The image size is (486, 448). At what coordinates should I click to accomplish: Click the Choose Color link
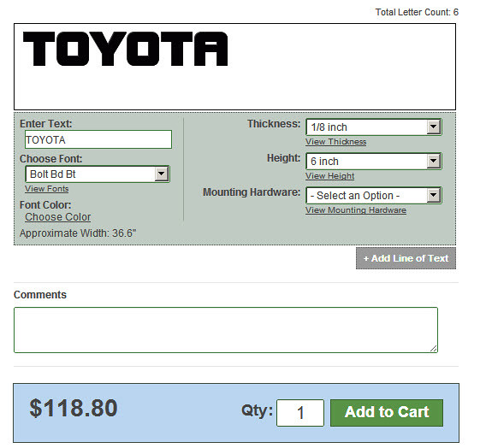(58, 217)
